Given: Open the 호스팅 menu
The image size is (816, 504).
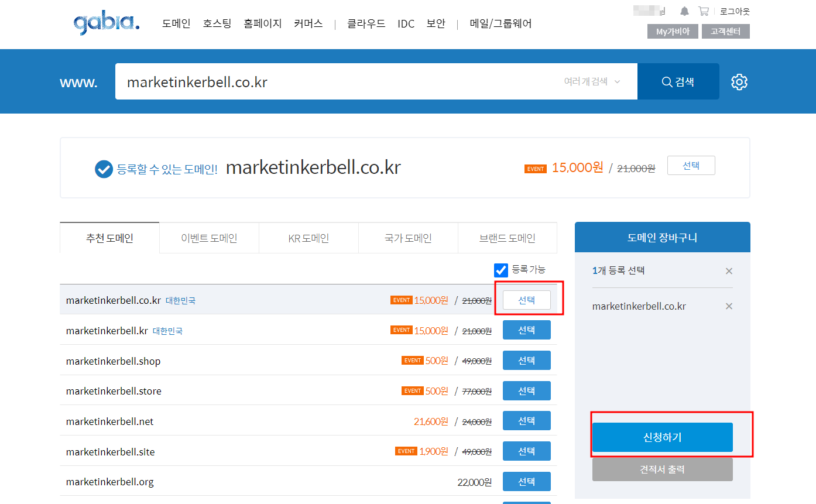Looking at the screenshot, I should (x=217, y=23).
